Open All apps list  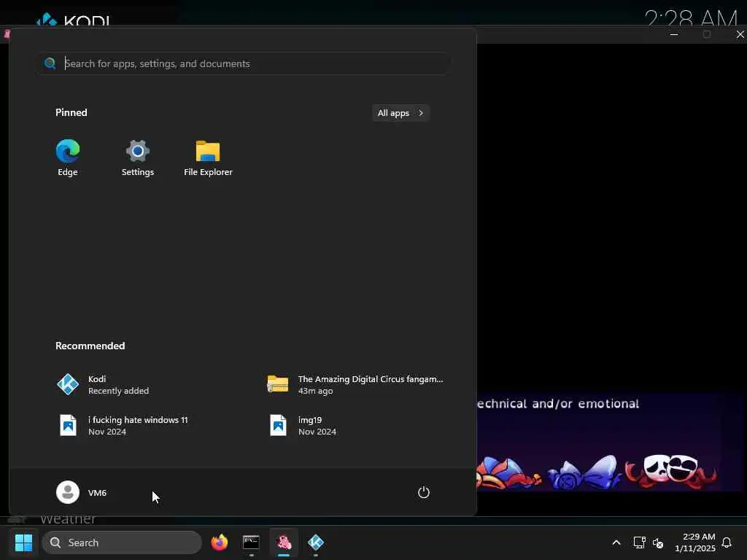400,113
